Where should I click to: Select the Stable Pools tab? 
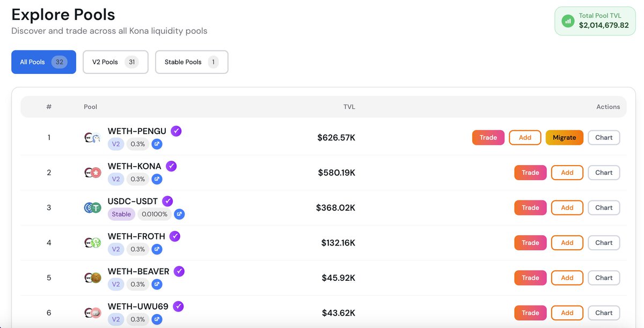click(192, 62)
